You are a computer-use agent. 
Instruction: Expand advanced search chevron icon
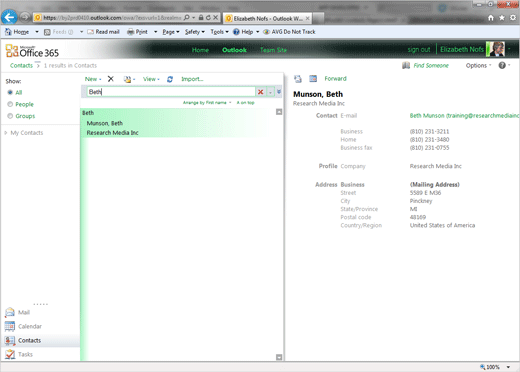[279, 92]
